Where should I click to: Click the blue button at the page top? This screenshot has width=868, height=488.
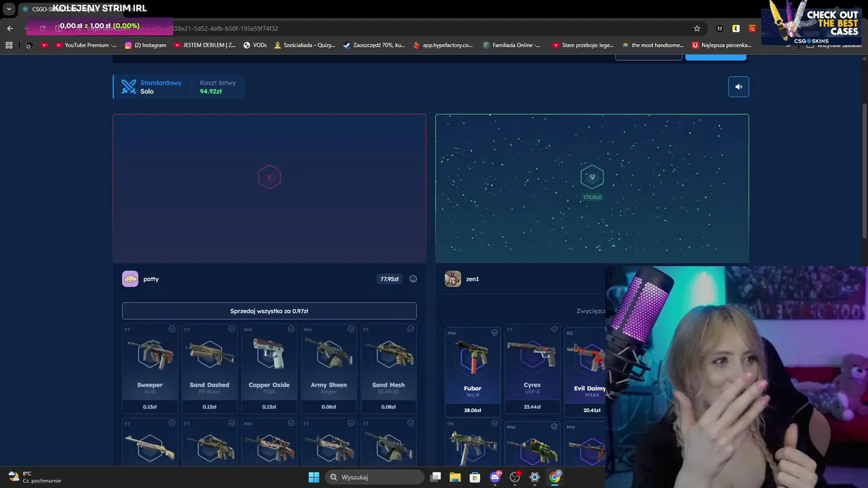click(x=715, y=56)
